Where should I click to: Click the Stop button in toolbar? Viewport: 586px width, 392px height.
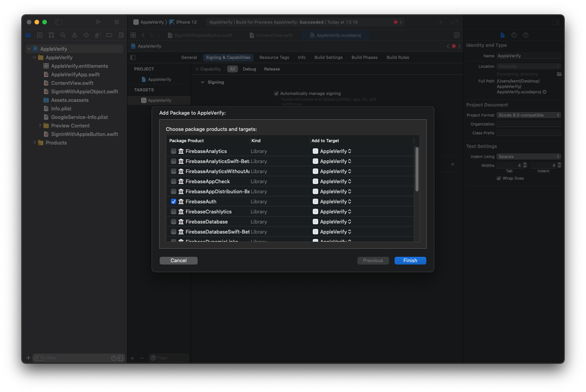pos(116,22)
